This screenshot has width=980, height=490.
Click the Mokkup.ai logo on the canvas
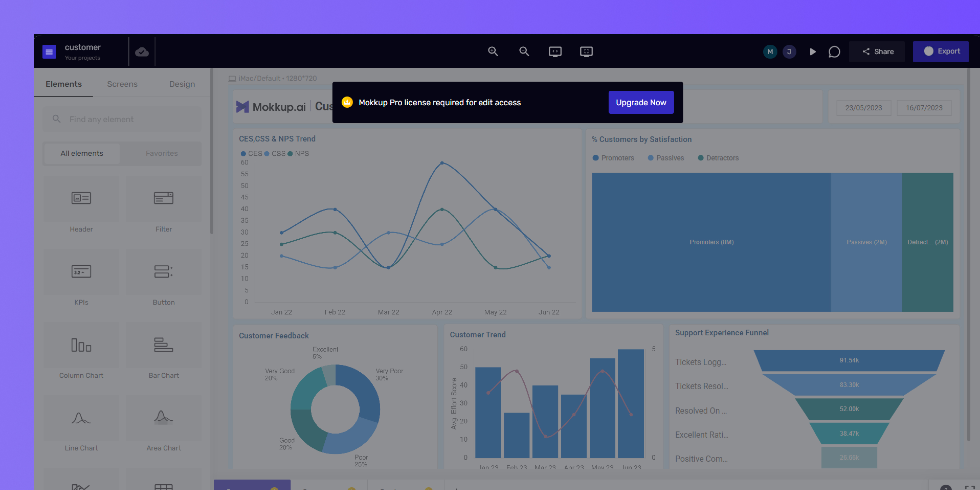point(271,107)
